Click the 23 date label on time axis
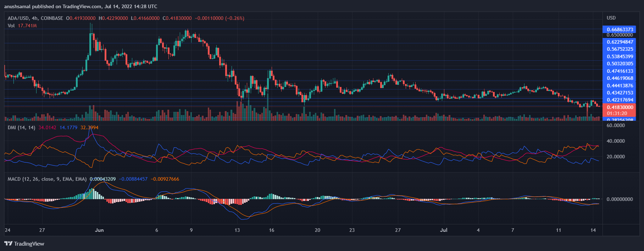The image size is (644, 251). pyautogui.click(x=352, y=230)
